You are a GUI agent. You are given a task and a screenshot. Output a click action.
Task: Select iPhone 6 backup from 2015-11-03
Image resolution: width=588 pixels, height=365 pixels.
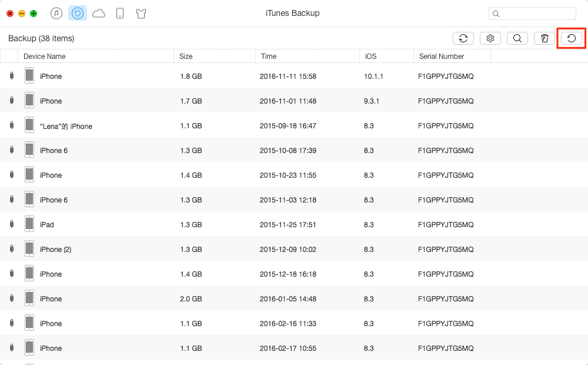pyautogui.click(x=294, y=200)
